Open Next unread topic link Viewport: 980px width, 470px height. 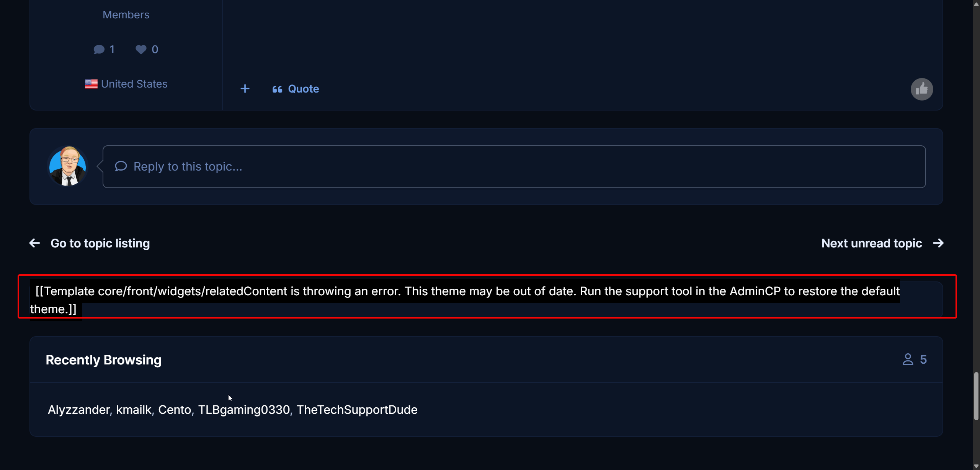click(x=871, y=243)
